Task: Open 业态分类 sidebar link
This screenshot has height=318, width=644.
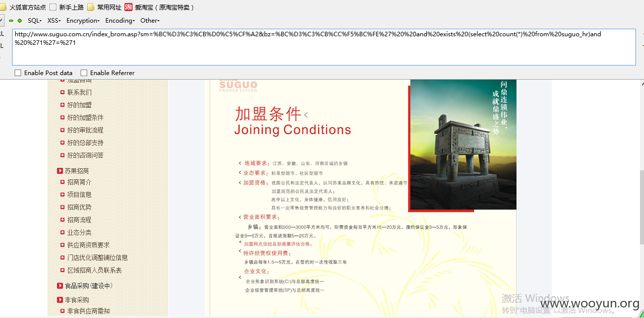Action: click(x=80, y=232)
